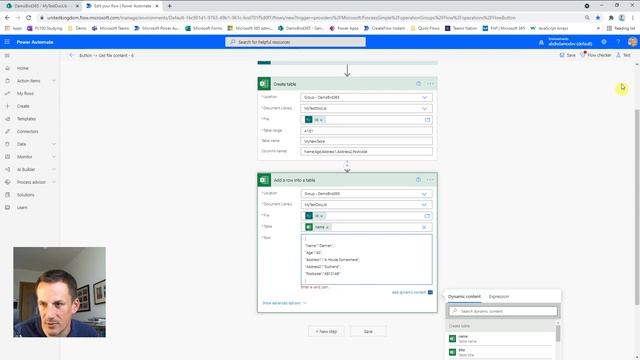Expand the Action items sidebar section
The width and height of the screenshot is (640, 360).
[x=53, y=81]
